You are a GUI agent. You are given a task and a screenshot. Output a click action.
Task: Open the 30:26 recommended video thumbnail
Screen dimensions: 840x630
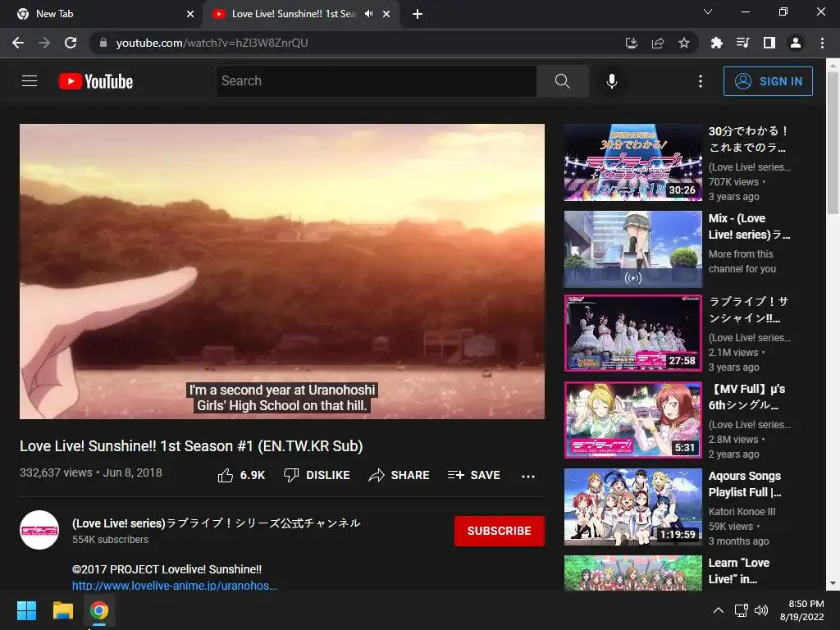(633, 162)
